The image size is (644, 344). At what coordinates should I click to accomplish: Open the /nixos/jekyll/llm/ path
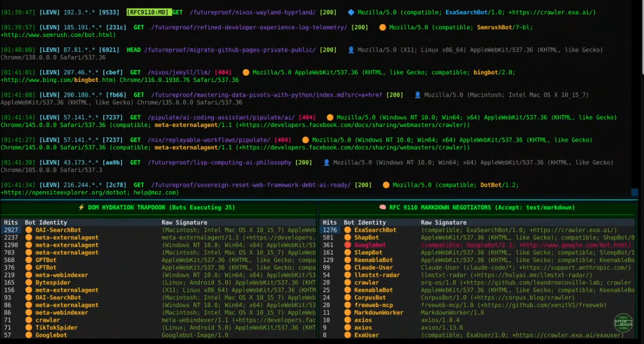179,72
